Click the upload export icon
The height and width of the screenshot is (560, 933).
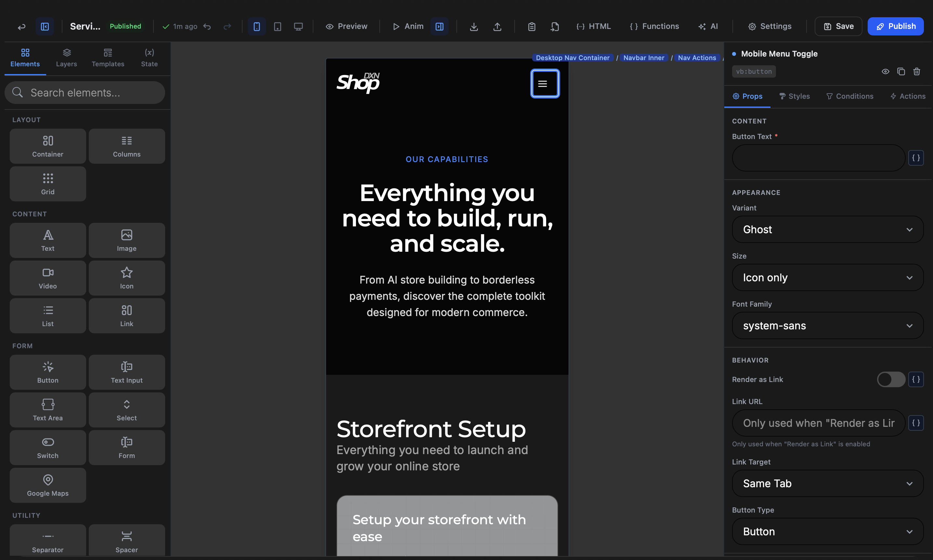497,26
